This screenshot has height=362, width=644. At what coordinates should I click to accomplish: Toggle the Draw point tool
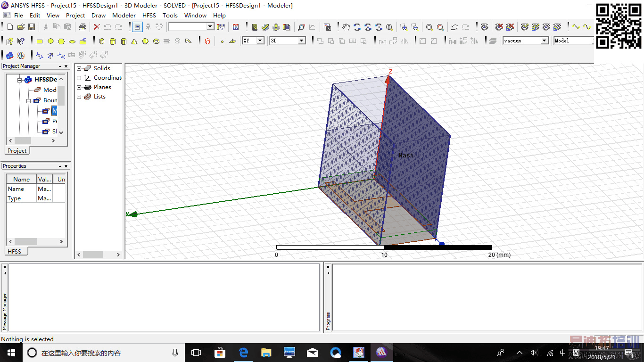pos(222,41)
